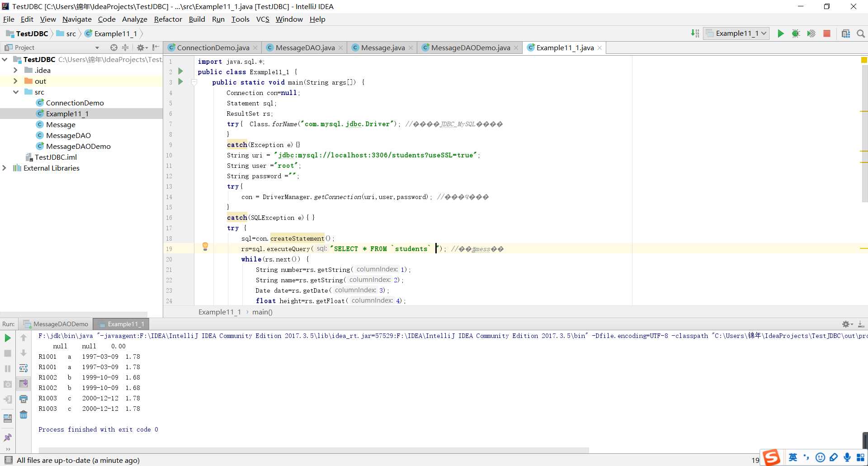Viewport: 868px width, 466px height.
Task: Print console output icon
Action: point(24,399)
